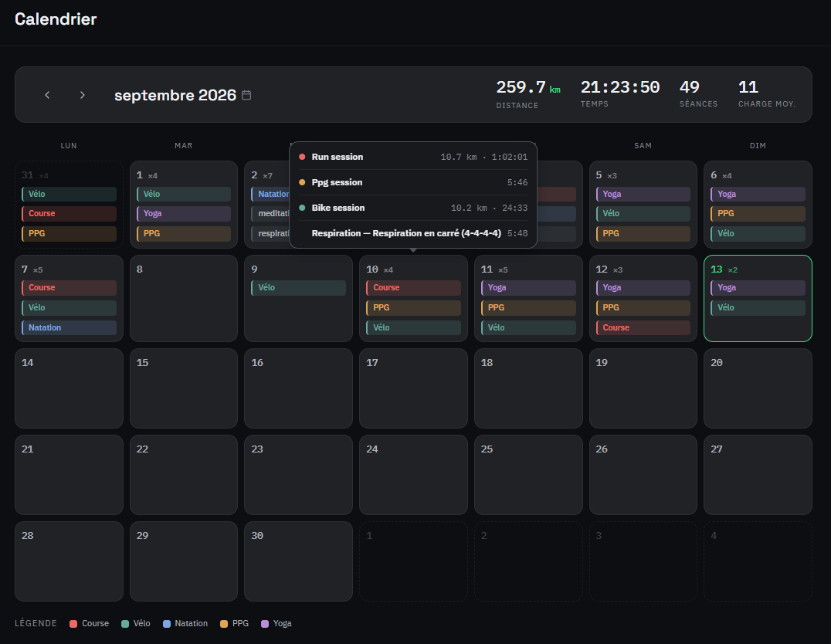
Task: Click Vélo green legend swatch
Action: (x=125, y=624)
